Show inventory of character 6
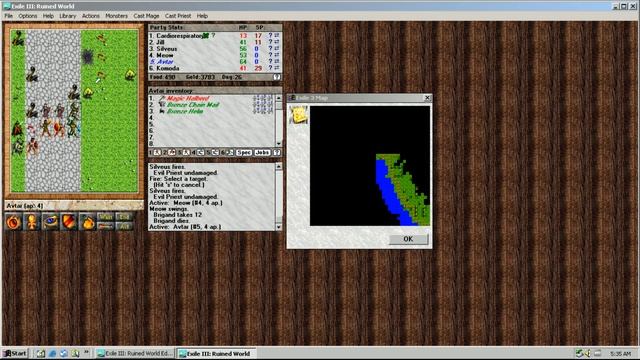 pyautogui.click(x=229, y=153)
